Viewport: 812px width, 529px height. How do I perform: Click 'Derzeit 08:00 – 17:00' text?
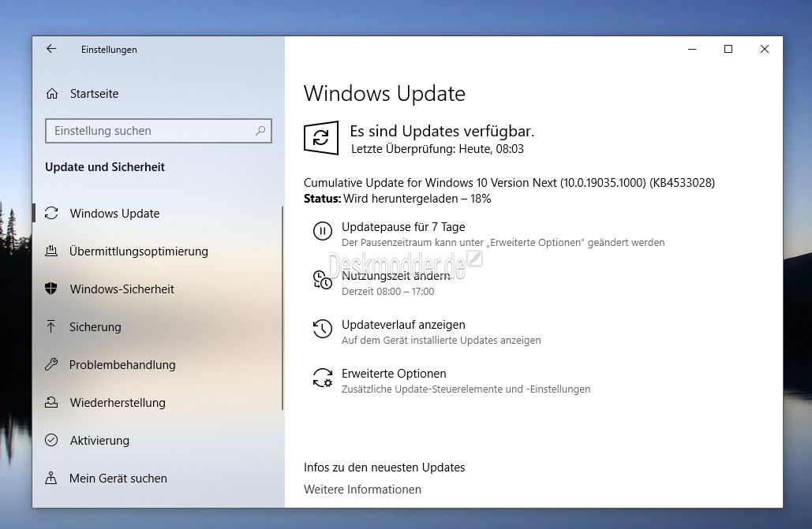pyautogui.click(x=388, y=292)
